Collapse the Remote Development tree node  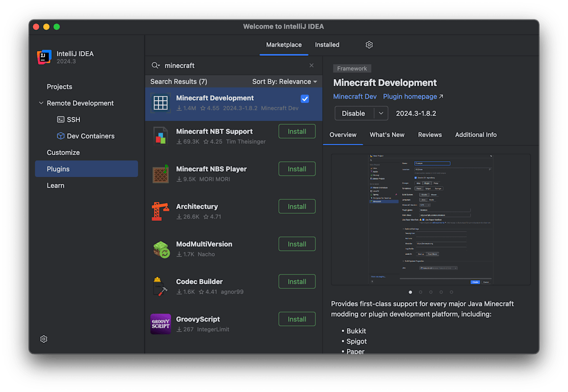pos(41,103)
